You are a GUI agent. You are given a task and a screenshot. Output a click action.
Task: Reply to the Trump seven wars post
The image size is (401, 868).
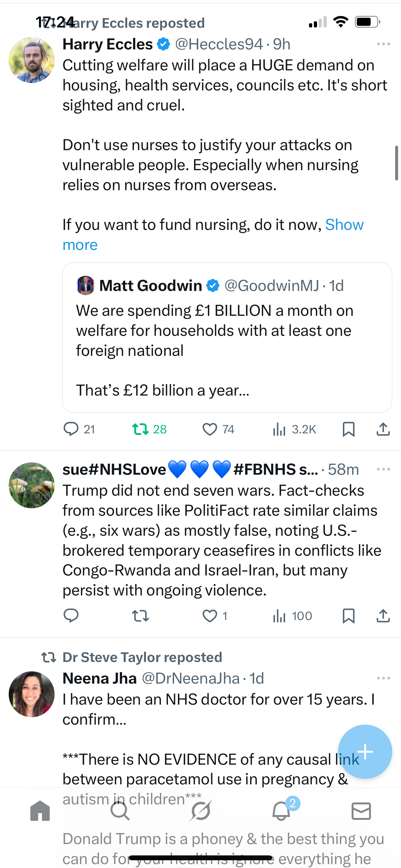(x=71, y=616)
